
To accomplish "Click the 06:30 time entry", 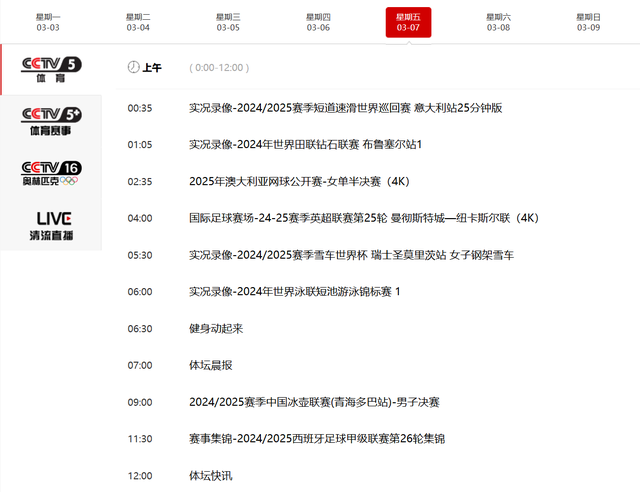I will tap(140, 329).
